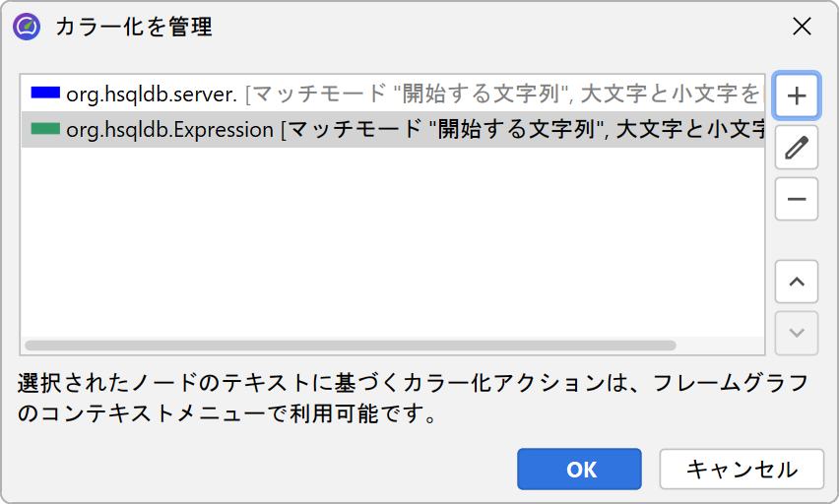
Task: Select the org.hsqldb.server. list entry
Action: 152,94
